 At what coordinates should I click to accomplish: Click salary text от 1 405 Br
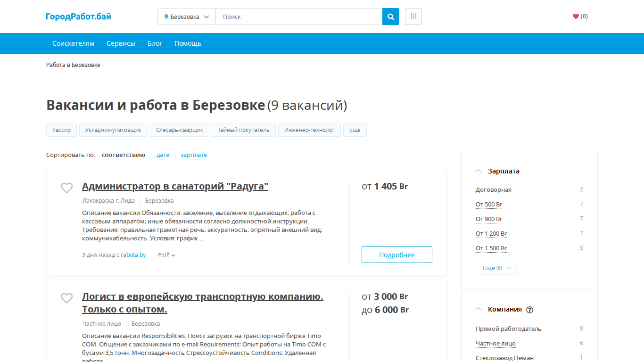[x=385, y=187]
